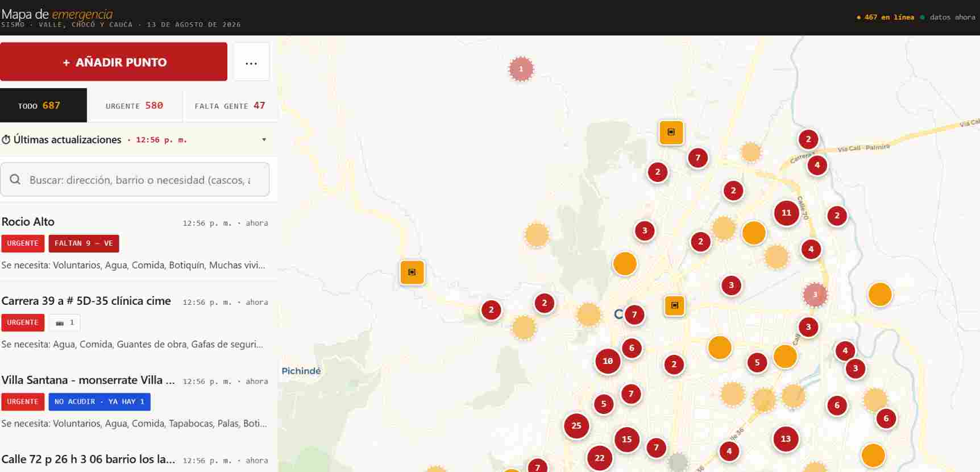Click the URGENTE badge under Carrera 39 a
The height and width of the screenshot is (472, 980).
tap(23, 322)
